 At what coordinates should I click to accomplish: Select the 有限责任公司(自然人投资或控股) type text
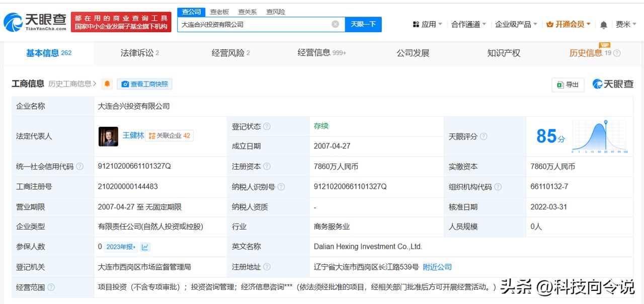(150, 226)
